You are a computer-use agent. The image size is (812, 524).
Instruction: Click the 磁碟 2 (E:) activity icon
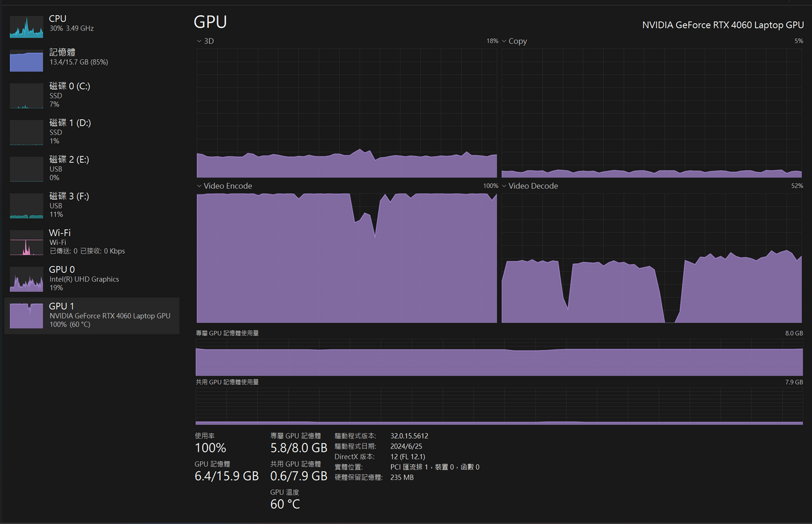(x=26, y=169)
